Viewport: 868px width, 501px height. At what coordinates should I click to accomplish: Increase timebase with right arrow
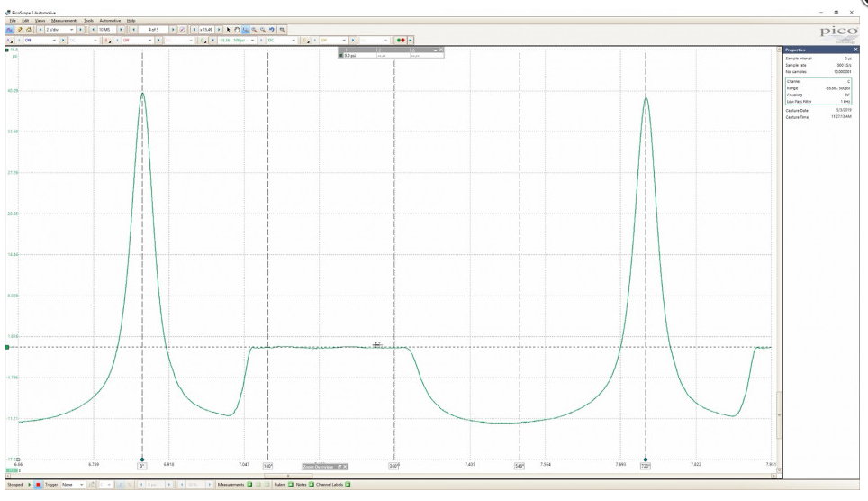80,30
